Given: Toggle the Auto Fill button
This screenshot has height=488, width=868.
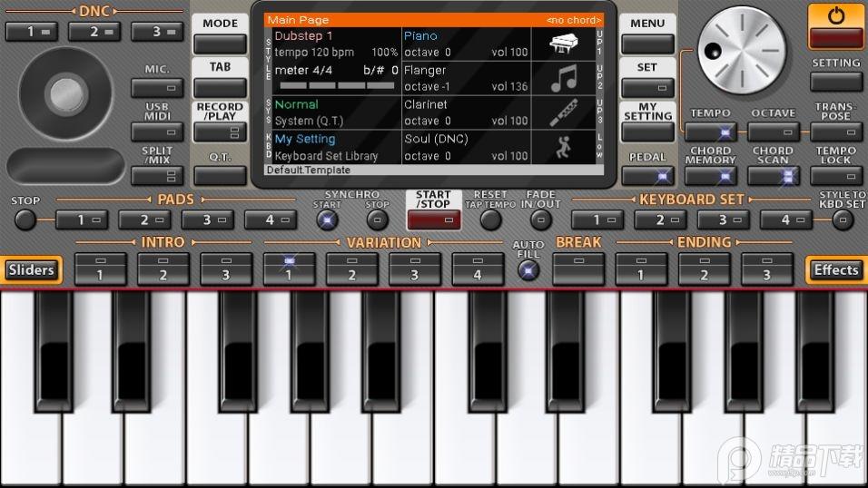Looking at the screenshot, I should 528,268.
